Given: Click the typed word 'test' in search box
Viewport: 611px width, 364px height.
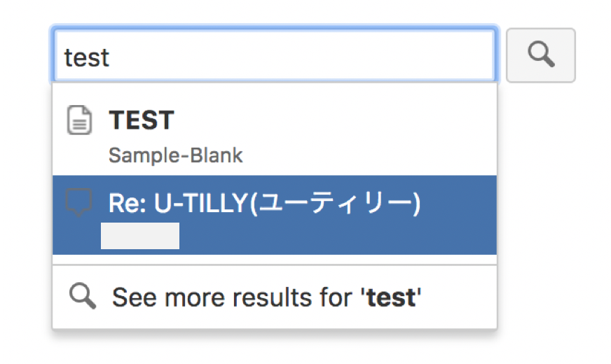Looking at the screenshot, I should [87, 57].
